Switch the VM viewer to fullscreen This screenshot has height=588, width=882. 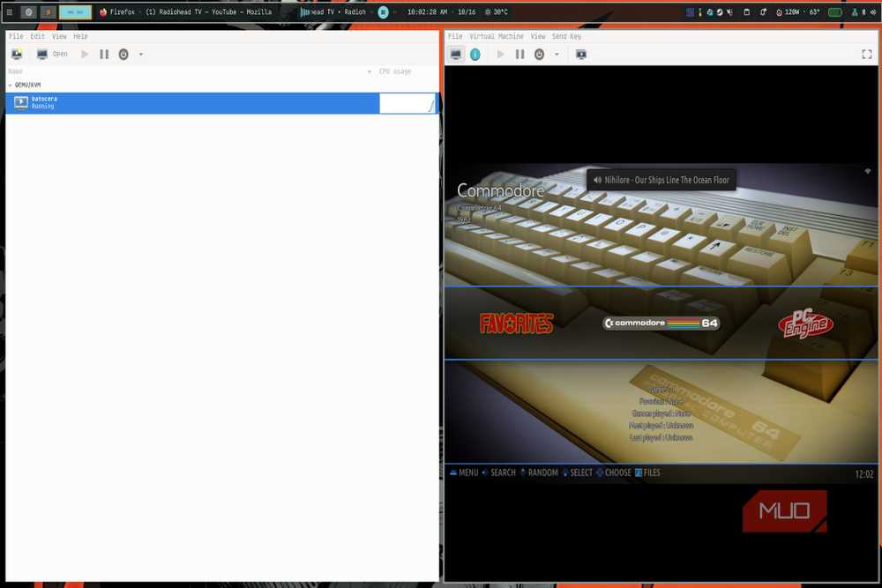[x=867, y=55]
